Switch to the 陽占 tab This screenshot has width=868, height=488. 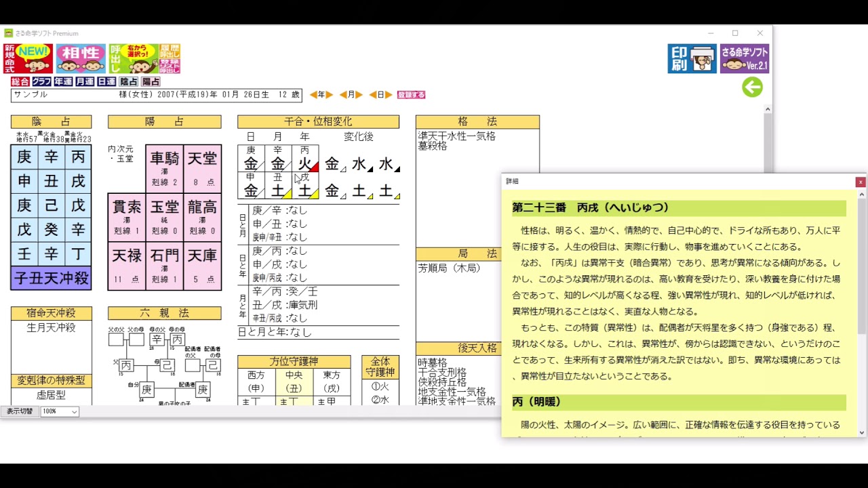[150, 81]
